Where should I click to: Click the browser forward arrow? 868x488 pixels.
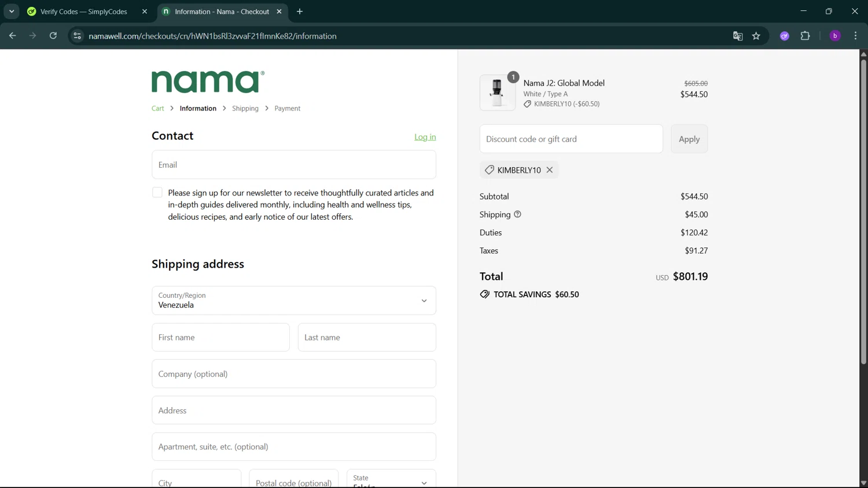(x=32, y=36)
